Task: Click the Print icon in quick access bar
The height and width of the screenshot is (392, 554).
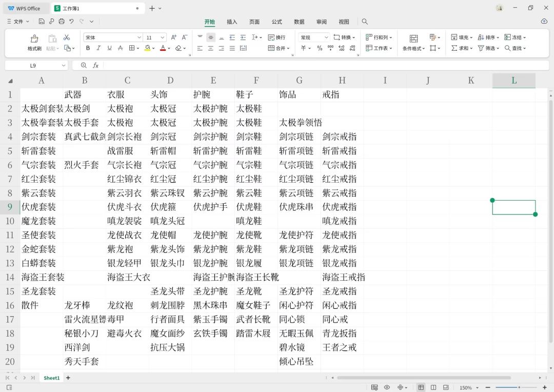Action: [62, 21]
